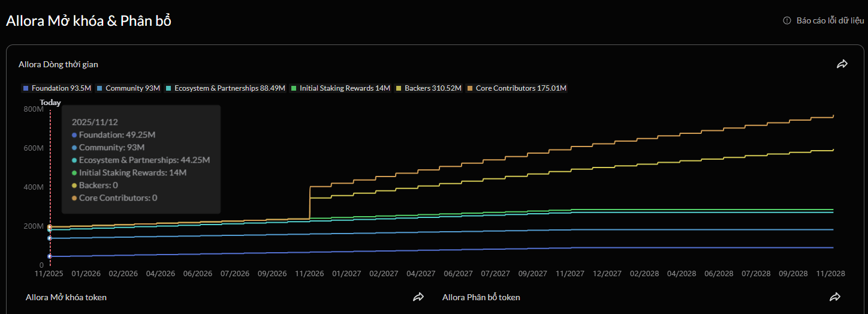Image resolution: width=868 pixels, height=314 pixels.
Task: Click the share icon beside Allora Mở khóa token
Action: click(x=418, y=297)
